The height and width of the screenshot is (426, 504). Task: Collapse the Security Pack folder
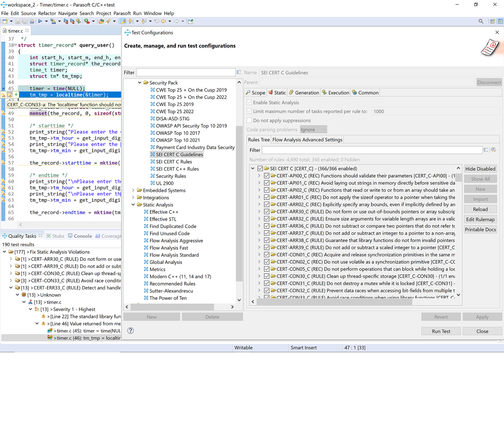tap(140, 83)
